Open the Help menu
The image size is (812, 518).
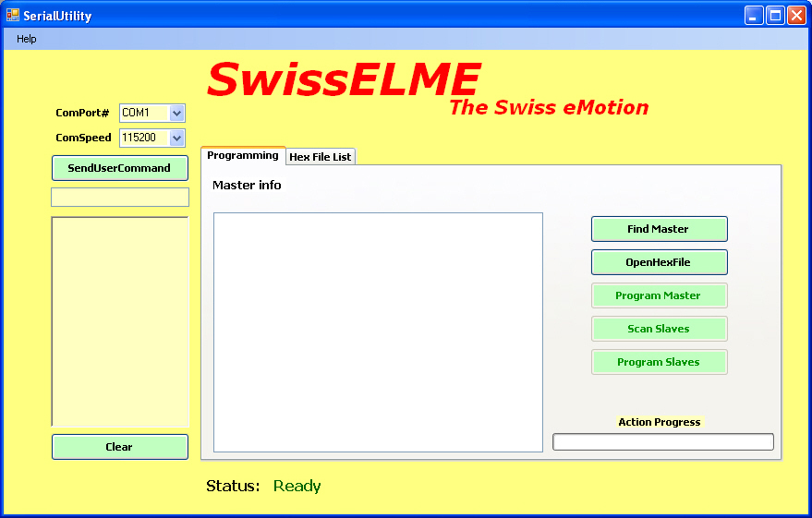(x=27, y=39)
